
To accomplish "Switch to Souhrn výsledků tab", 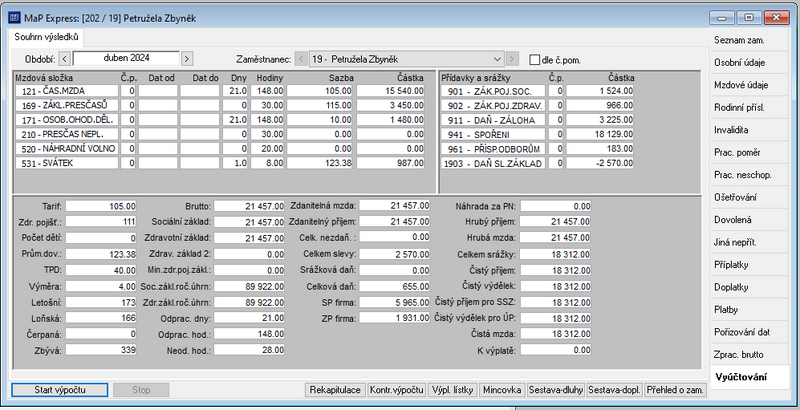I will tap(46, 37).
